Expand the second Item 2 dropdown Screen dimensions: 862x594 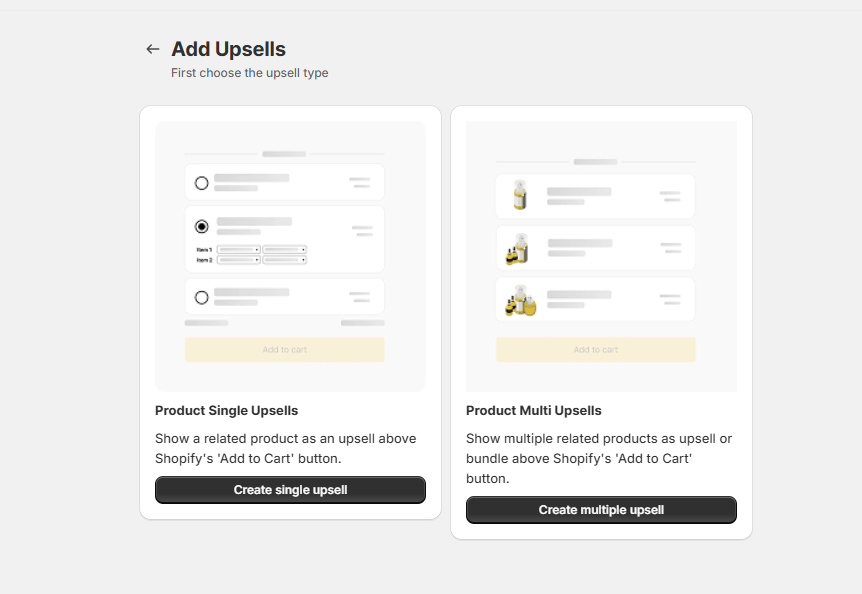pyautogui.click(x=284, y=260)
